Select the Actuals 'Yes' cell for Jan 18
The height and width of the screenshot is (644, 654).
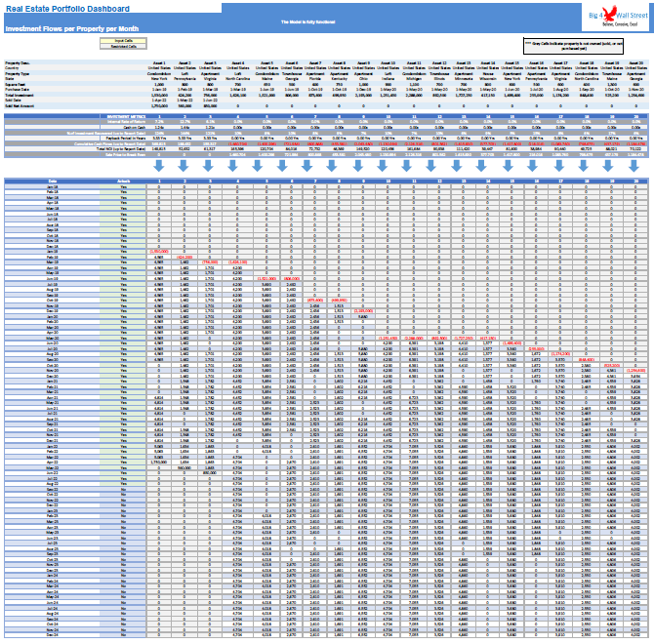pos(123,186)
